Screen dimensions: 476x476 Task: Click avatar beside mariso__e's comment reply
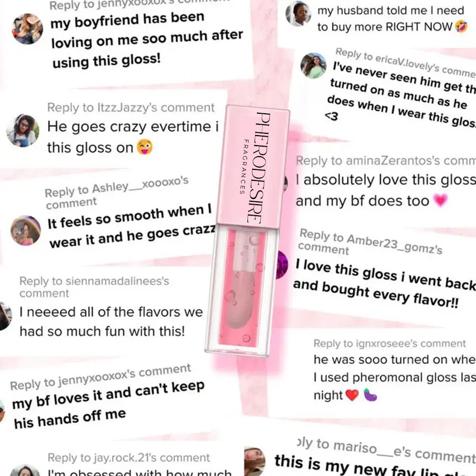pyautogui.click(x=255, y=461)
